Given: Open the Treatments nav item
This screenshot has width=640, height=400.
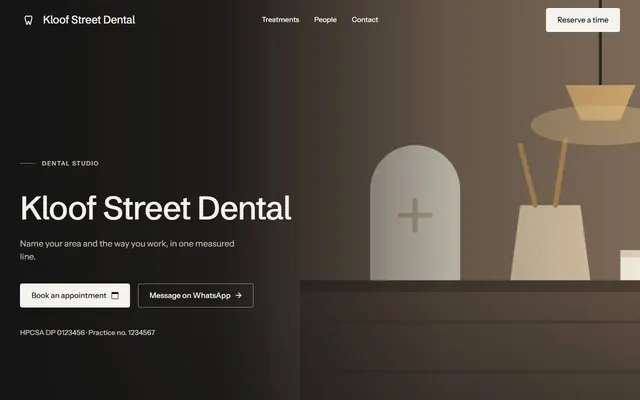Looking at the screenshot, I should (x=280, y=20).
